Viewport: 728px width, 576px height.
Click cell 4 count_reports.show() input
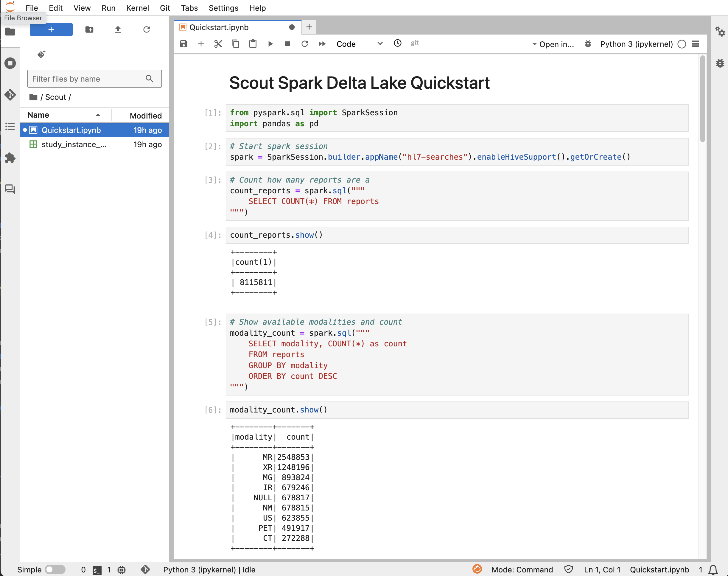pos(457,235)
